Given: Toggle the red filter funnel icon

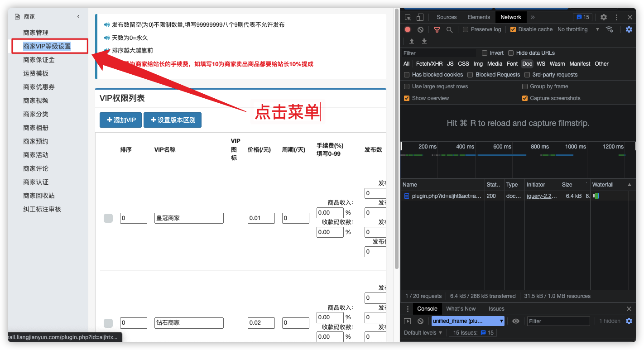Looking at the screenshot, I should pyautogui.click(x=437, y=29).
